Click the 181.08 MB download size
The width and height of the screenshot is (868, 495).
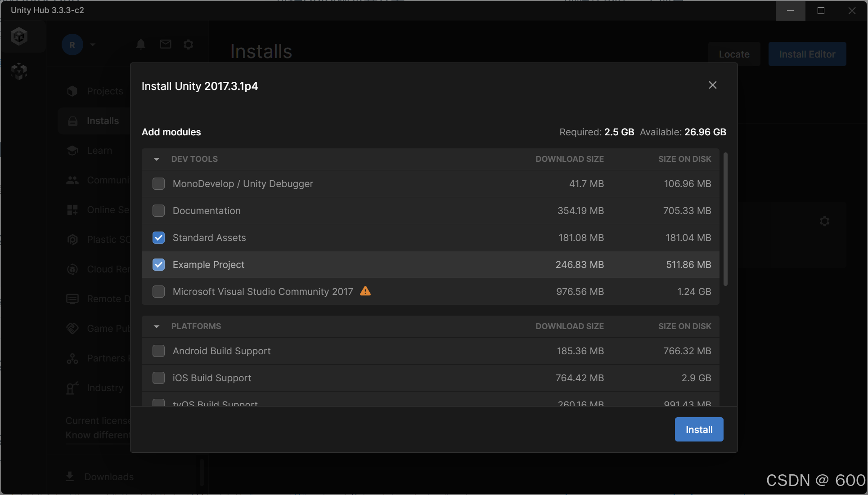click(x=581, y=237)
